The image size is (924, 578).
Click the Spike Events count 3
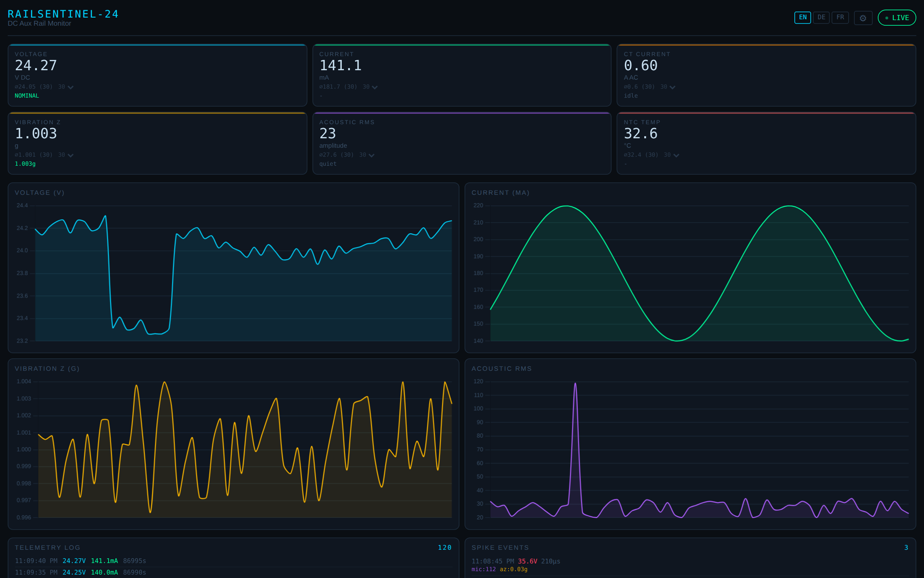tap(906, 548)
